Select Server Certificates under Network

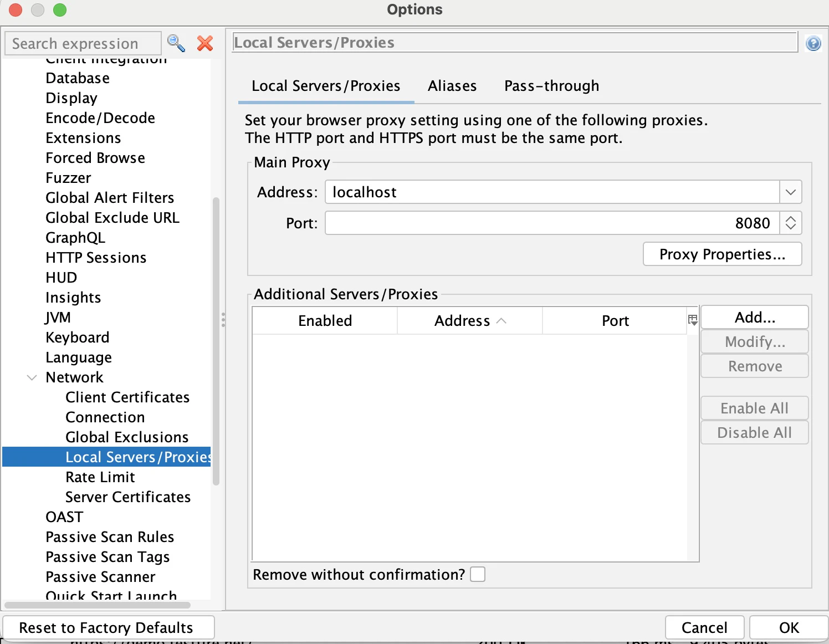(128, 497)
